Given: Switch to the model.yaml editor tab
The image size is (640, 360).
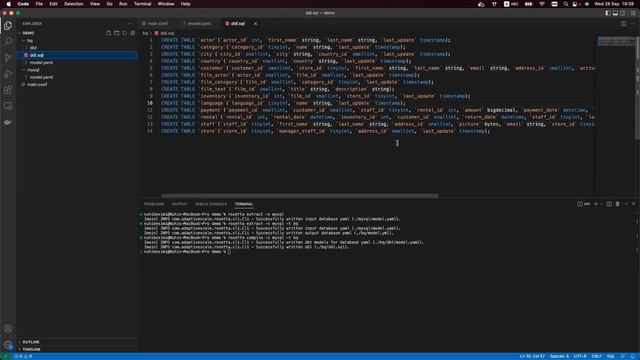Looking at the screenshot, I should [x=199, y=24].
